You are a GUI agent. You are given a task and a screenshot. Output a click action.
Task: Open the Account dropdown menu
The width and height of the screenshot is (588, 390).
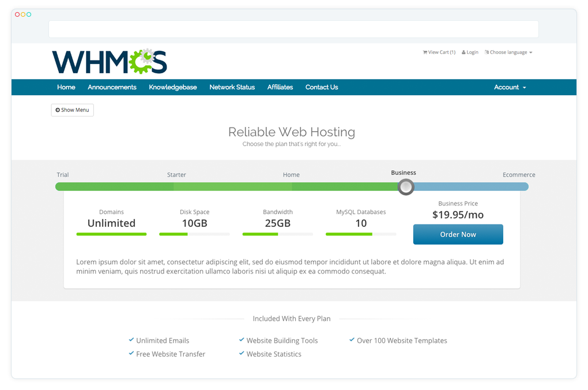coord(510,87)
